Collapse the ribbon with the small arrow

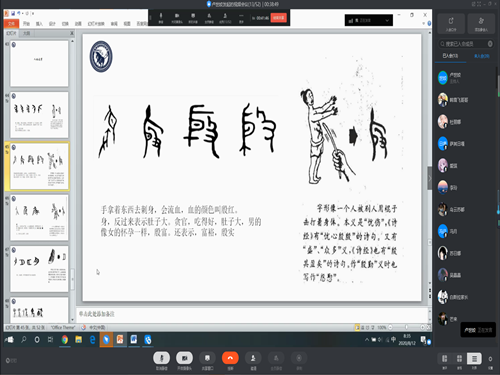click(424, 24)
